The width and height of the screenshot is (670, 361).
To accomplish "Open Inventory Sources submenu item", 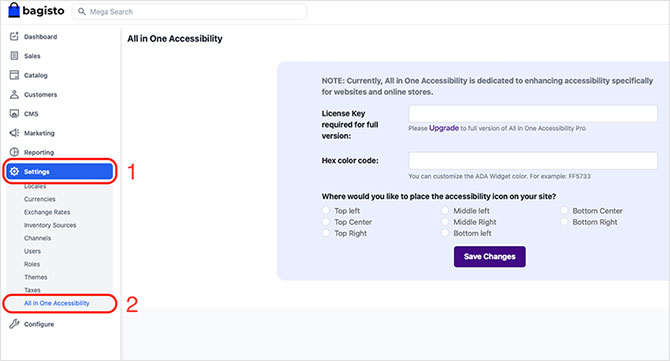I will pos(50,225).
